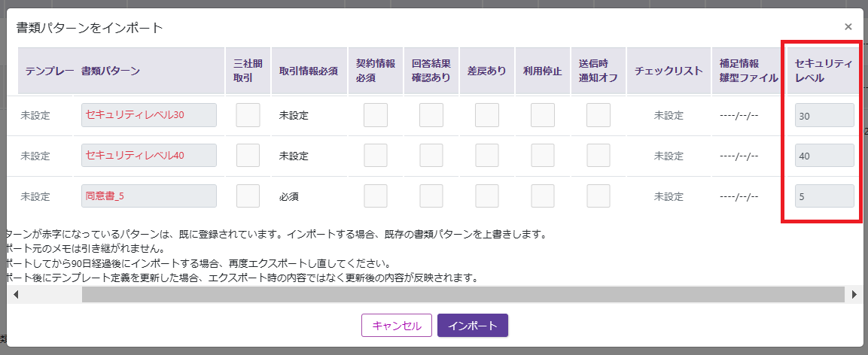This screenshot has height=355, width=868.
Task: Click security level field showing 5
Action: click(x=824, y=196)
